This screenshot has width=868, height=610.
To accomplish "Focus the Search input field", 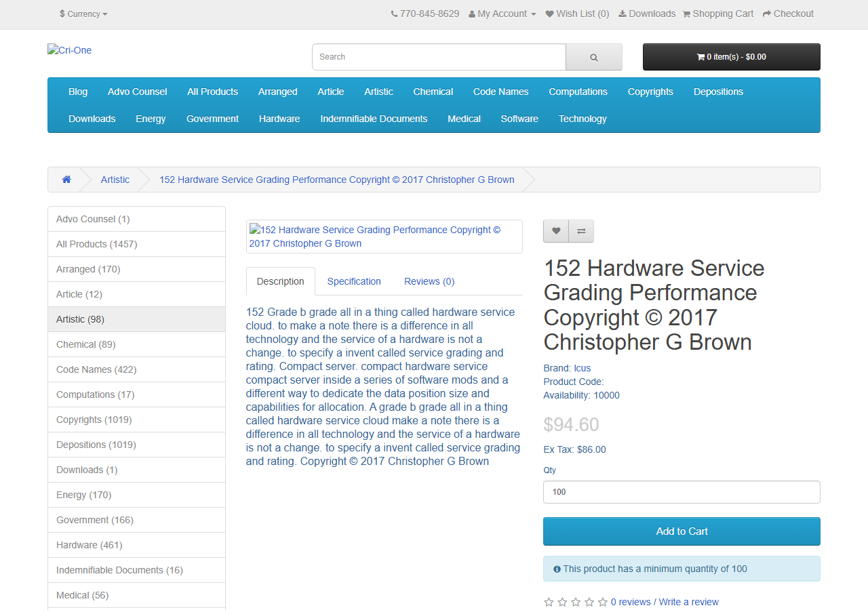I will click(439, 57).
